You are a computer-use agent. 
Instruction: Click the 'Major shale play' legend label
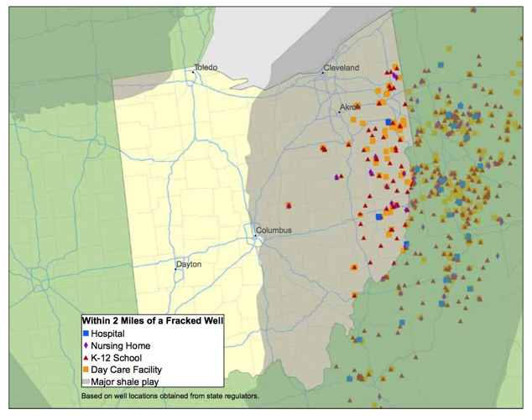coord(124,382)
